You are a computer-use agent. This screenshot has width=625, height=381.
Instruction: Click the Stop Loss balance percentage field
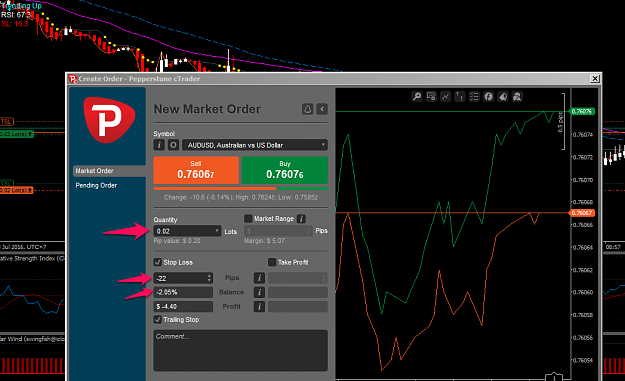pyautogui.click(x=183, y=292)
